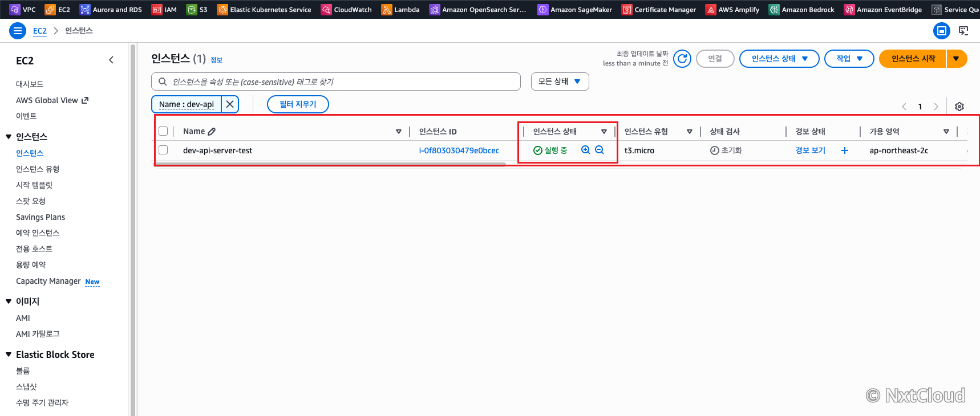Click the table horizontal scrollbar
Screen dimensions: 980x416
(x=330, y=164)
